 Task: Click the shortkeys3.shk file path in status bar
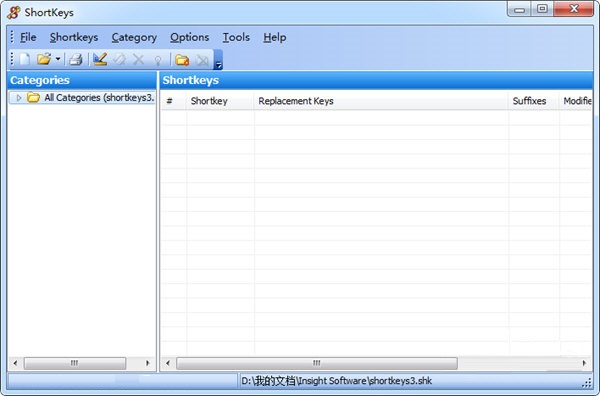click(x=336, y=381)
